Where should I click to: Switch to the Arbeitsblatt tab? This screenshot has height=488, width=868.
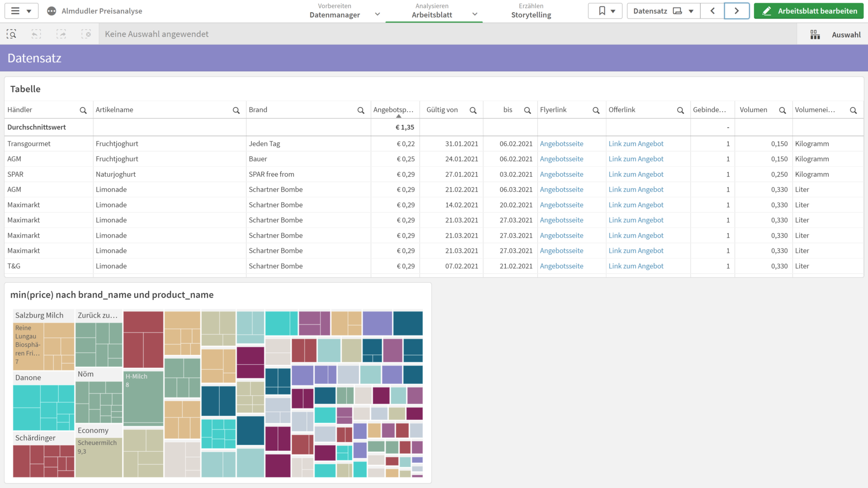[x=432, y=15]
